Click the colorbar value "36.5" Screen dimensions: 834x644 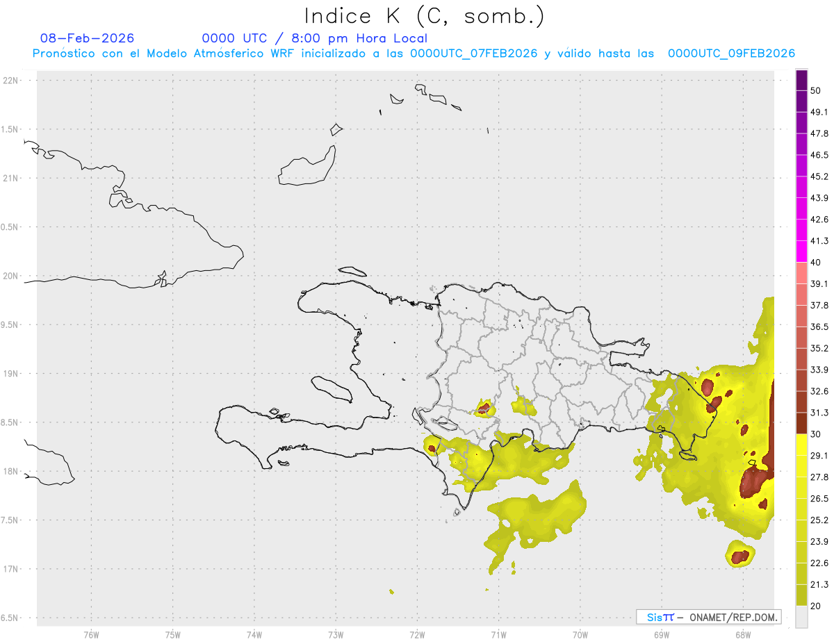click(x=819, y=327)
